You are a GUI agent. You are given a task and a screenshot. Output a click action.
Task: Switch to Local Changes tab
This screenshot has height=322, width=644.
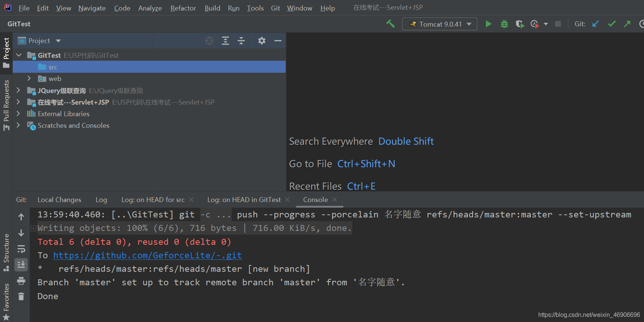pyautogui.click(x=59, y=200)
